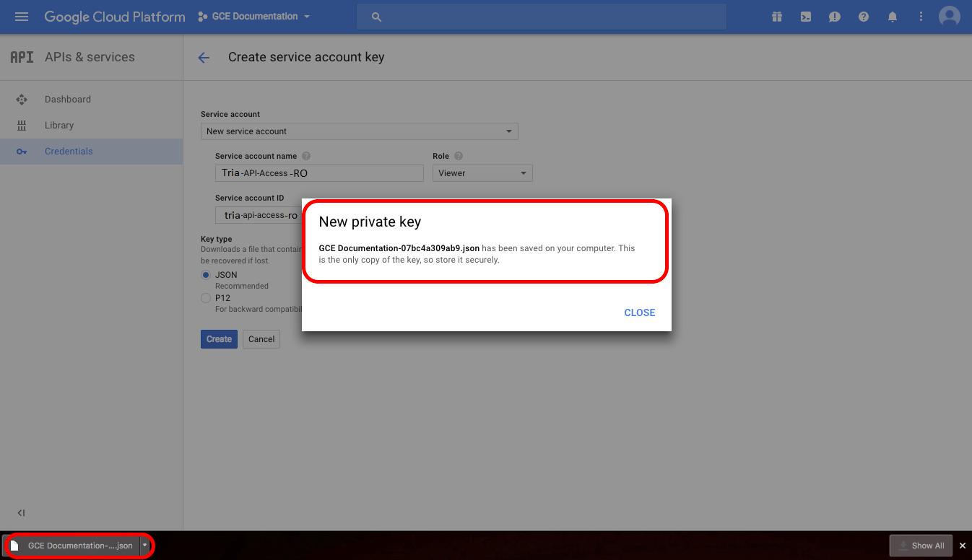972x560 pixels.
Task: Open the GCE Documentation project dropdown
Action: [x=253, y=17]
